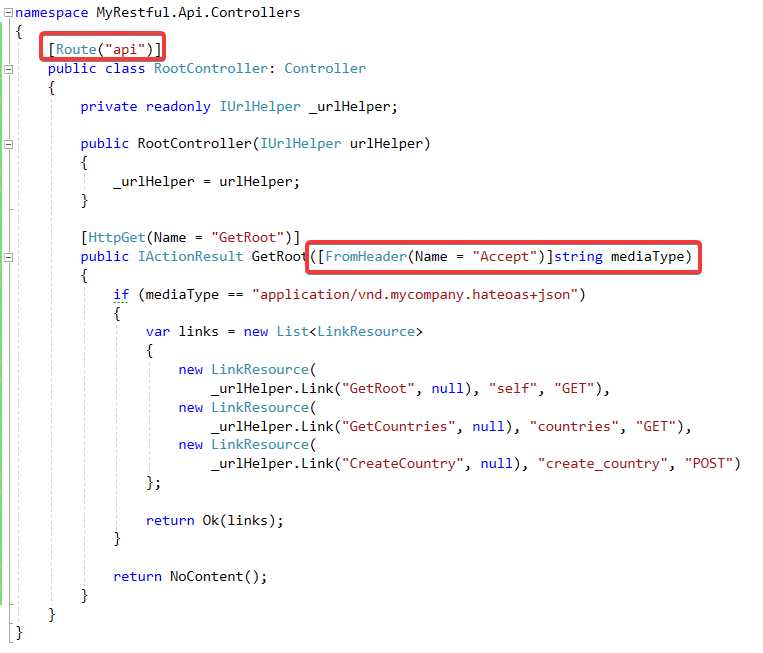This screenshot has width=763, height=653.
Task: Click the mediaType parameter name
Action: point(647,256)
